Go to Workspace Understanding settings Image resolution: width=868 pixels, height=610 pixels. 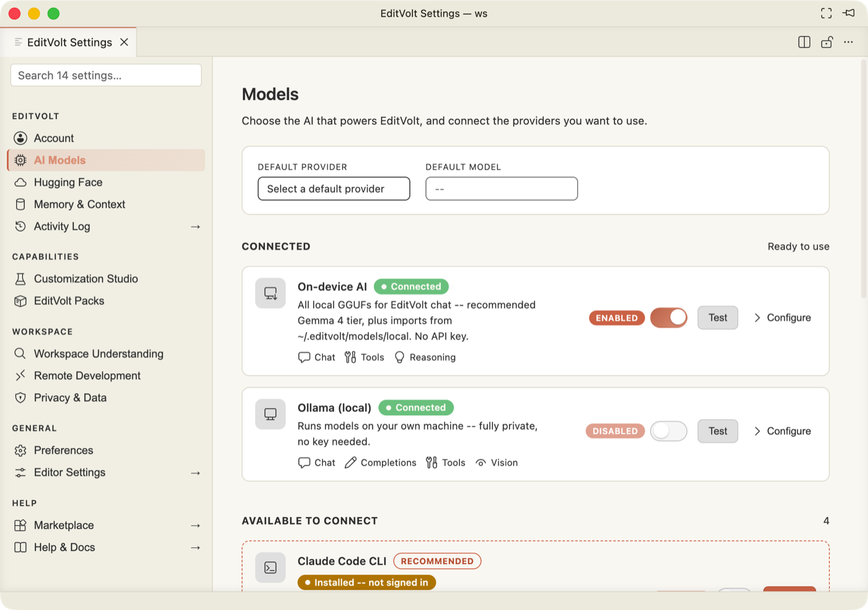click(106, 353)
